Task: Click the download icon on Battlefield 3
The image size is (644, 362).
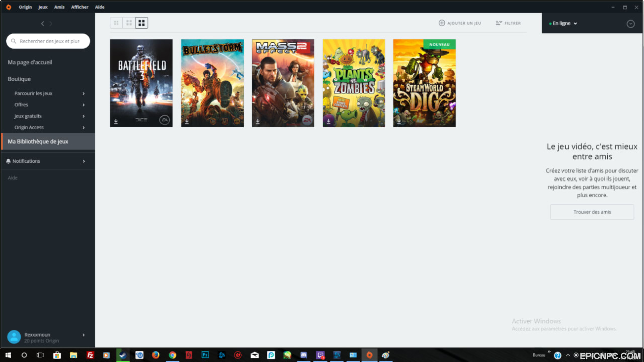Action: tap(116, 121)
